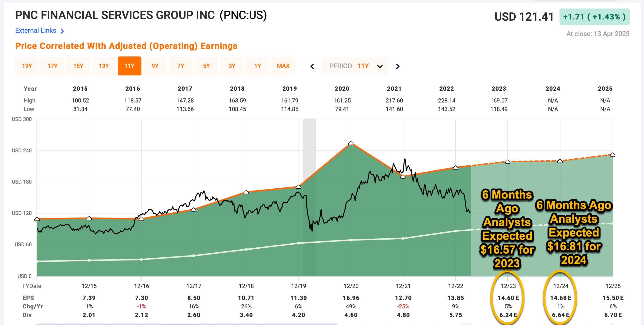The height and width of the screenshot is (325, 644).
Task: Select the 3Y time range tab
Action: [x=232, y=66]
